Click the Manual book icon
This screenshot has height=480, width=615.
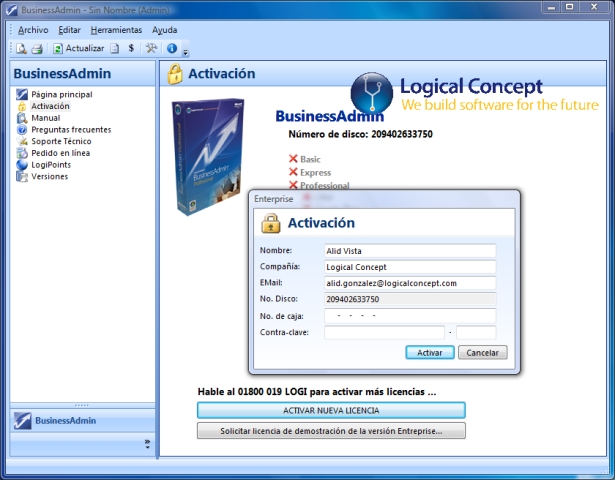point(22,118)
